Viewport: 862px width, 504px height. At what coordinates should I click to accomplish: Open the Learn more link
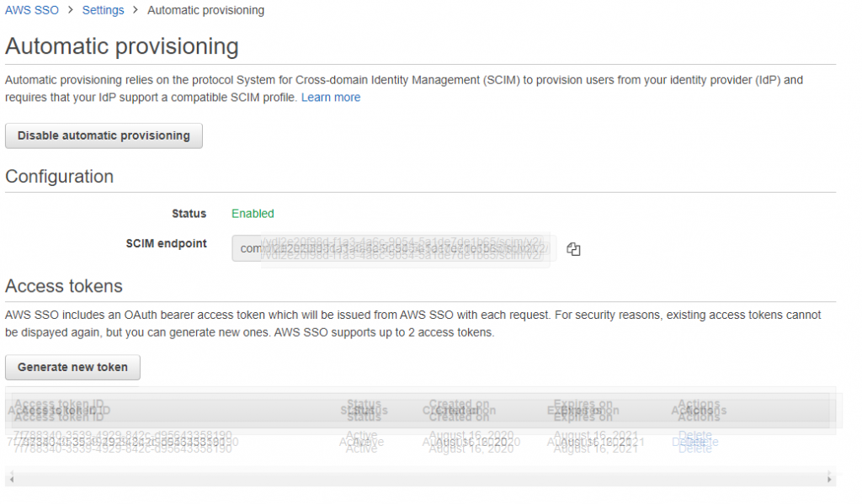331,98
